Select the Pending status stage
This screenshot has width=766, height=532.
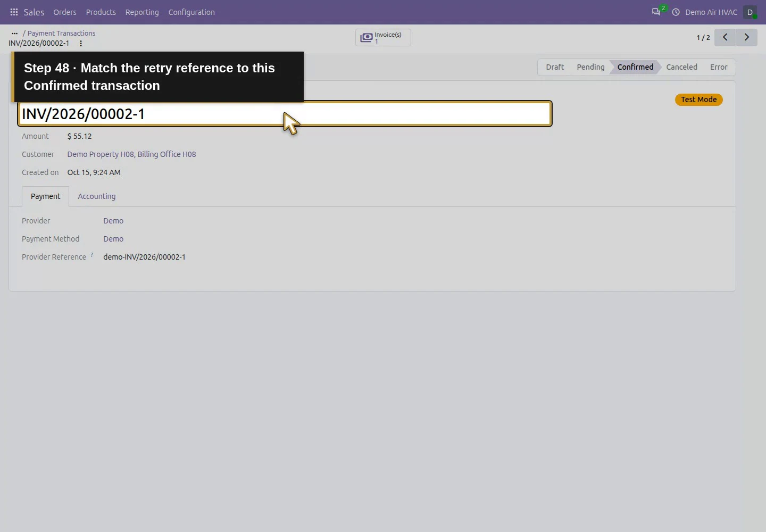590,67
